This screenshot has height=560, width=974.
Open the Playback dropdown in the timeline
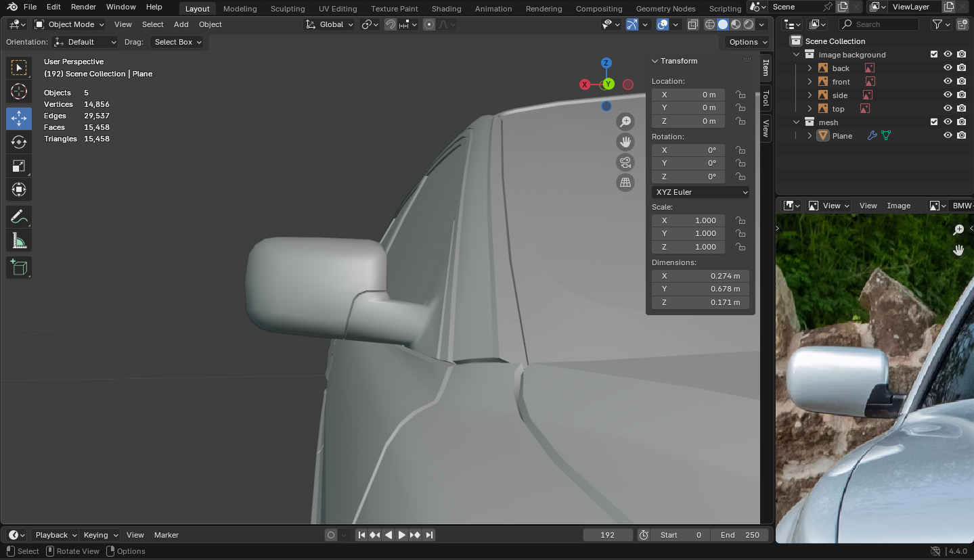[x=55, y=535]
